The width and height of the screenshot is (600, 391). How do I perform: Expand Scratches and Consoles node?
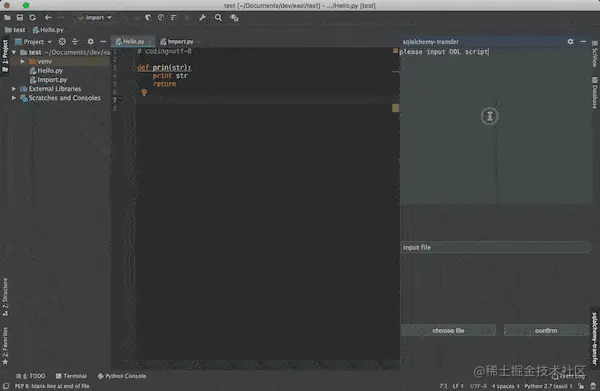click(x=14, y=98)
